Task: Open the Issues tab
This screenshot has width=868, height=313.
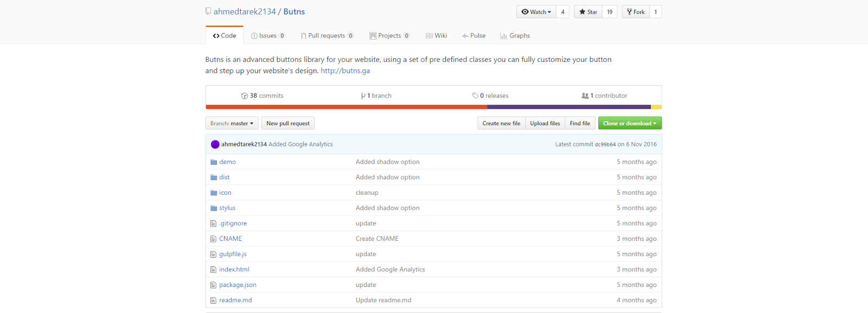Action: tap(268, 36)
